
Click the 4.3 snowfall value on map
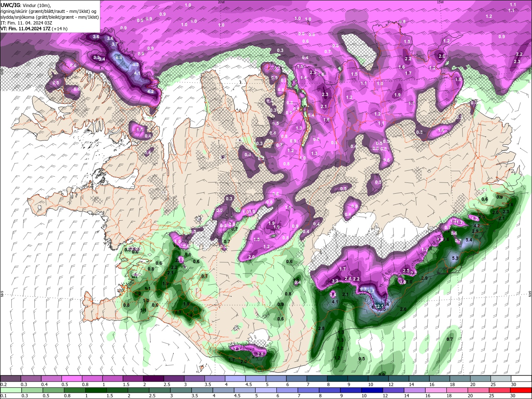135,65
